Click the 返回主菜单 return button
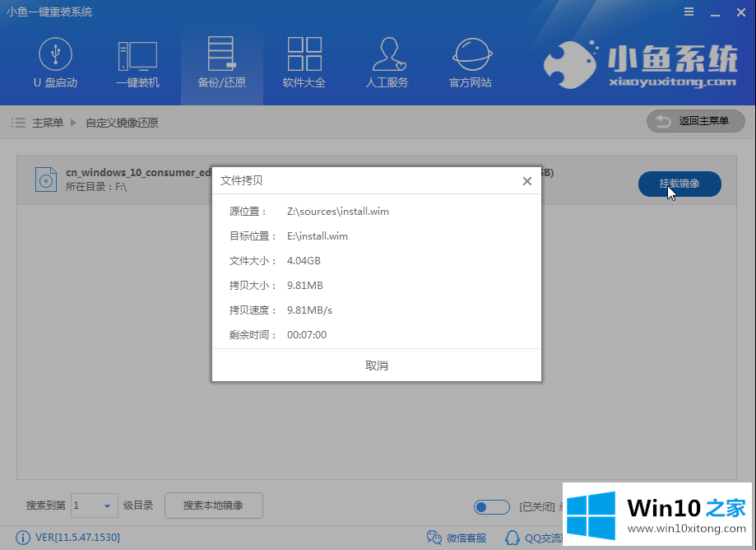756x550 pixels. [695, 121]
